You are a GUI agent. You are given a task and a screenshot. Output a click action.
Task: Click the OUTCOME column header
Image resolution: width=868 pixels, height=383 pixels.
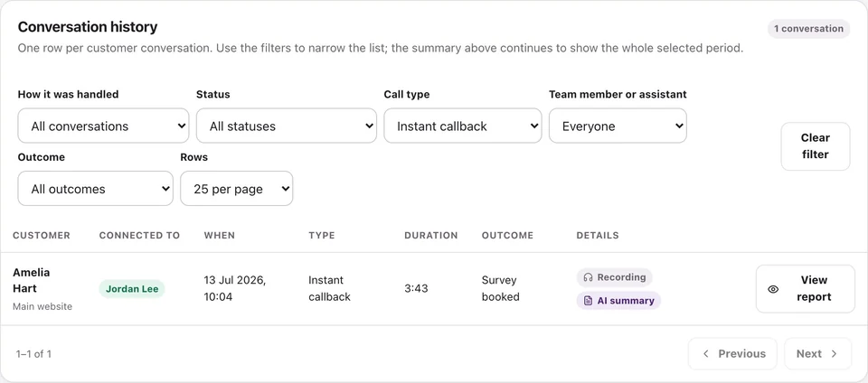click(507, 236)
